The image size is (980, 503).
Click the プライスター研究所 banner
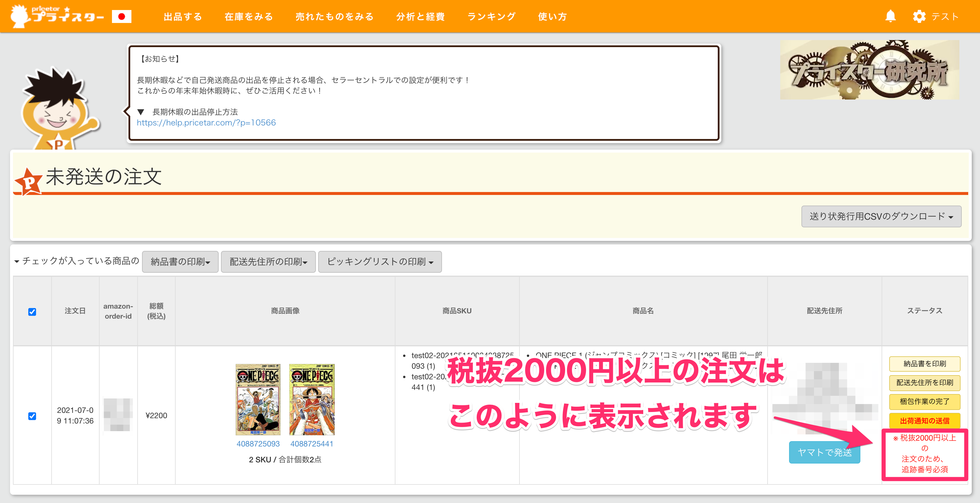869,70
